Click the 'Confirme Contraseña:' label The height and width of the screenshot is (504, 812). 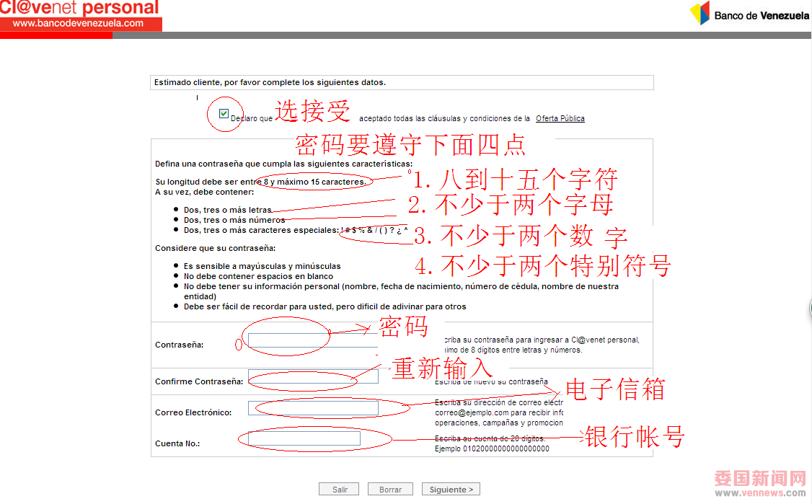(199, 381)
